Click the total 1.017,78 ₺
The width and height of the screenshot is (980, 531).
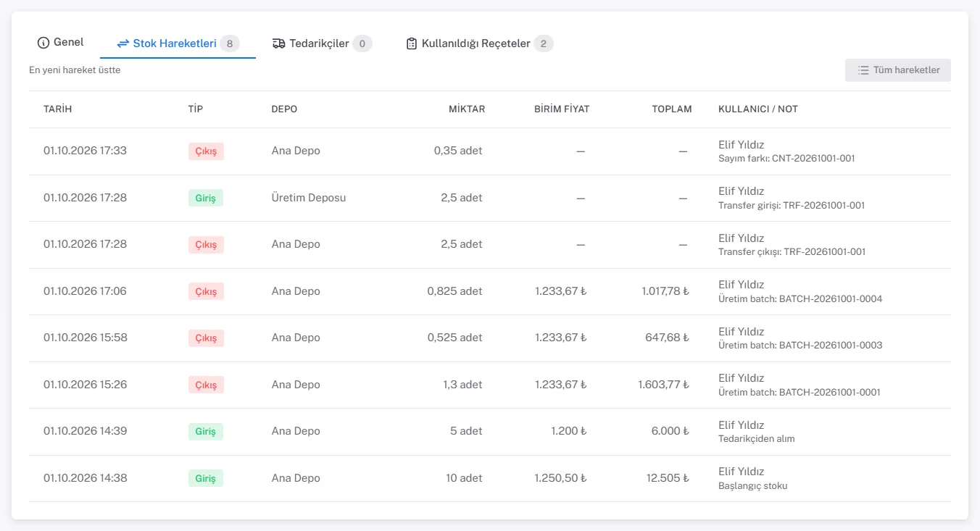coord(665,291)
